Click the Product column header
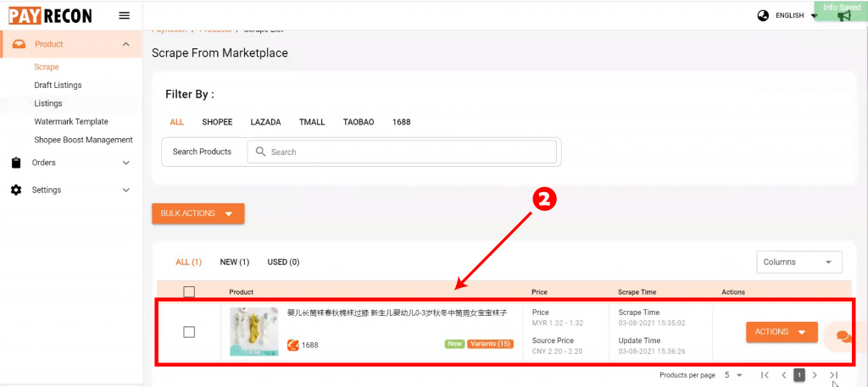This screenshot has height=387, width=868. coord(242,292)
